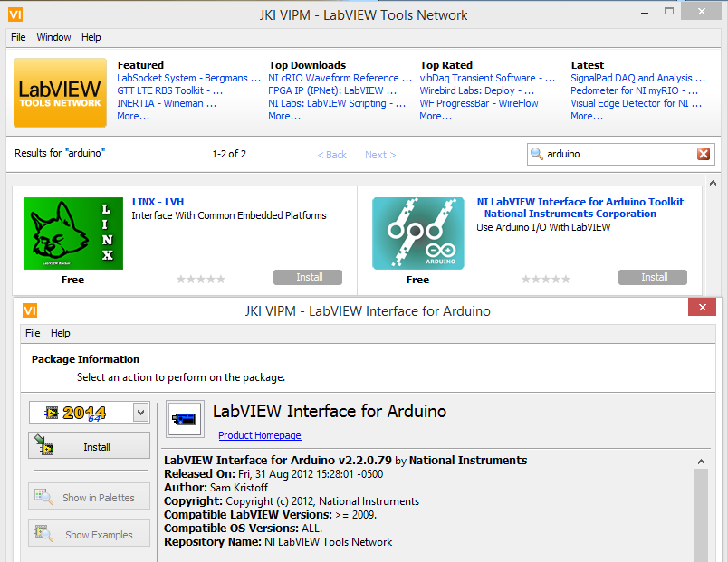Click the Arduino toolkit thumbnail image
728x562 pixels.
click(418, 233)
